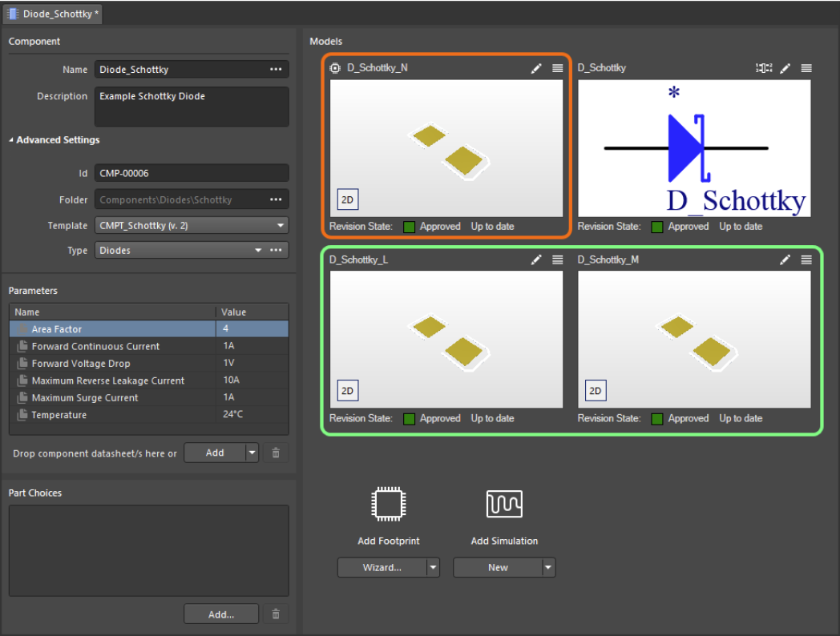The image size is (840, 636).
Task: Click the D_Schottky_M footprint preview
Action: [x=694, y=340]
